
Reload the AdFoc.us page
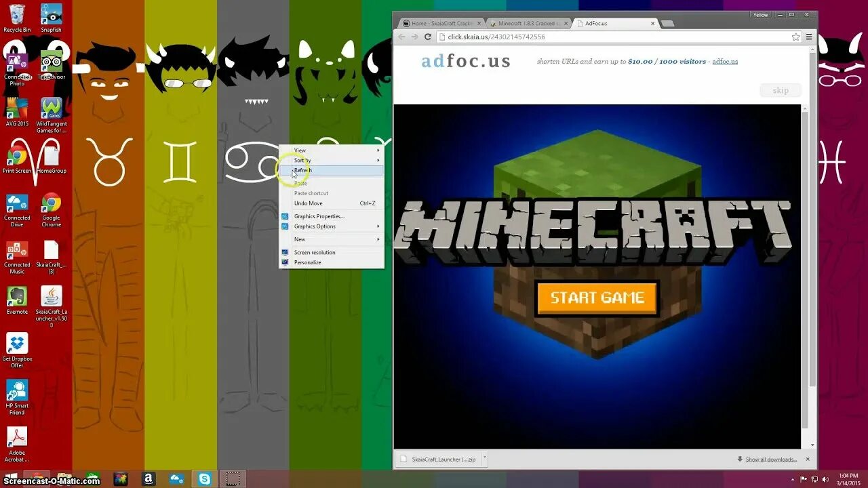[x=428, y=37]
